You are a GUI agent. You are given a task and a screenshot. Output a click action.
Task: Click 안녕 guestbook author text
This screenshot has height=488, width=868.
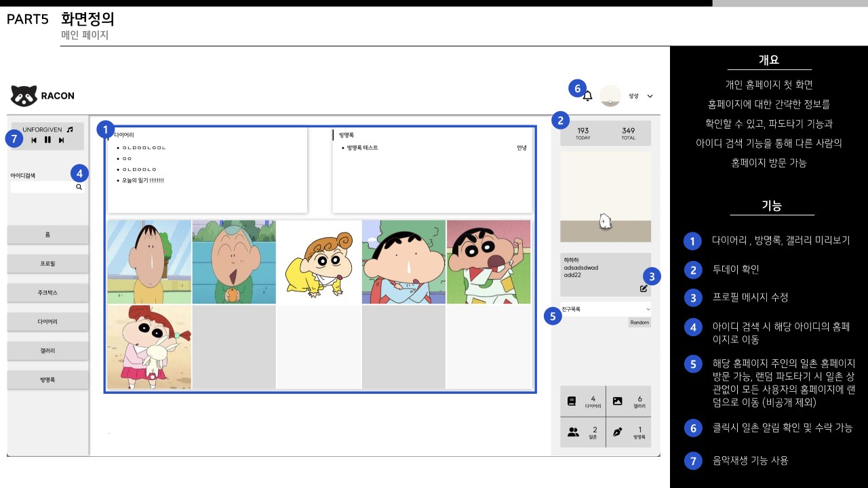(x=521, y=148)
